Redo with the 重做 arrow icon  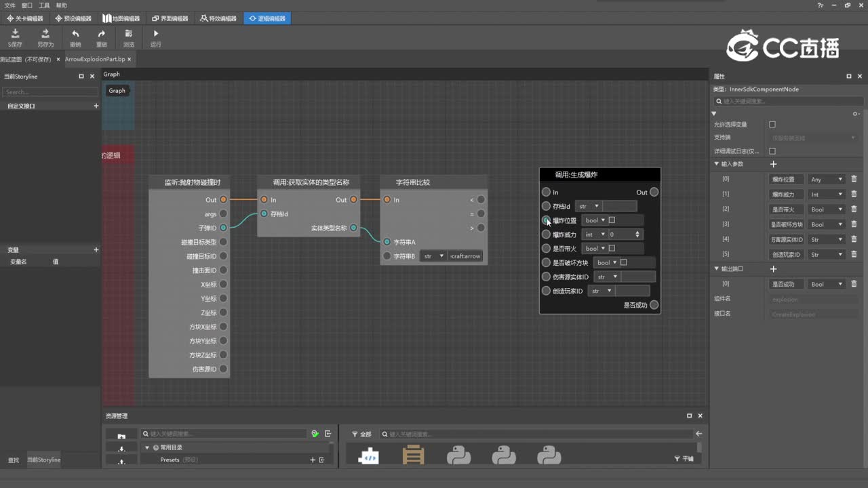click(102, 34)
